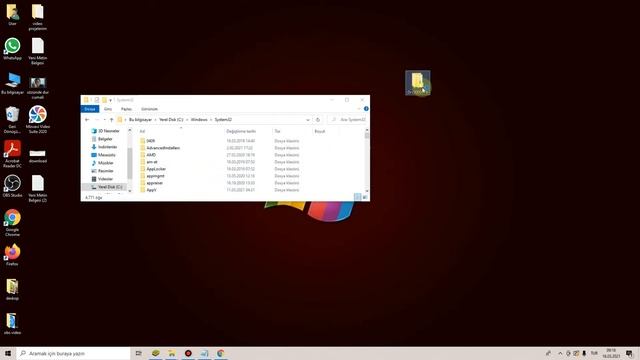Switch to details view icon in status bar
The image size is (640, 360).
click(358, 197)
